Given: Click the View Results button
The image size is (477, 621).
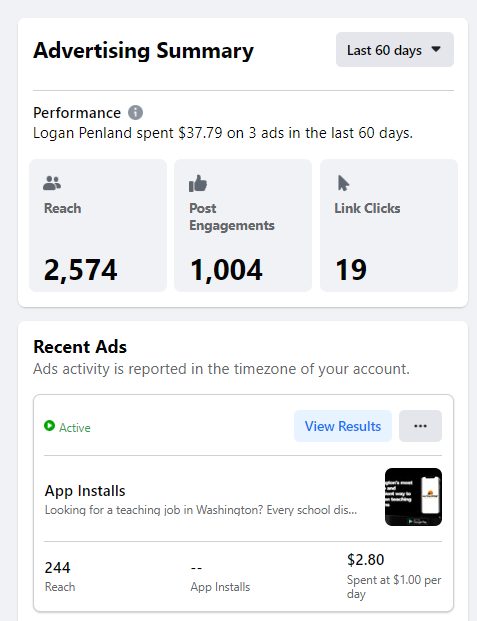Looking at the screenshot, I should pos(343,426).
